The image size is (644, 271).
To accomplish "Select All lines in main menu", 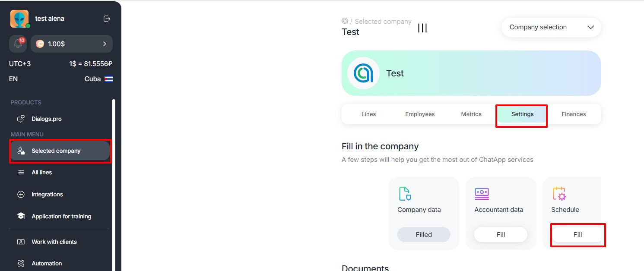I will (41, 172).
